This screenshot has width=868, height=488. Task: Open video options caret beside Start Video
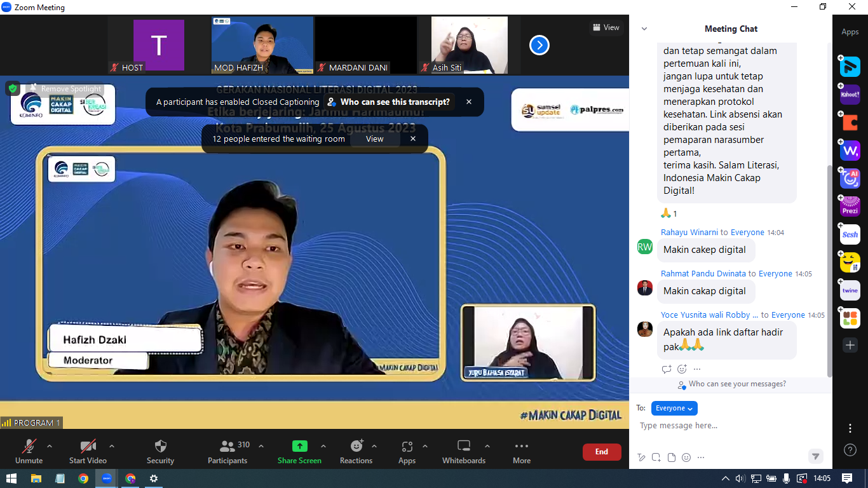pyautogui.click(x=112, y=446)
